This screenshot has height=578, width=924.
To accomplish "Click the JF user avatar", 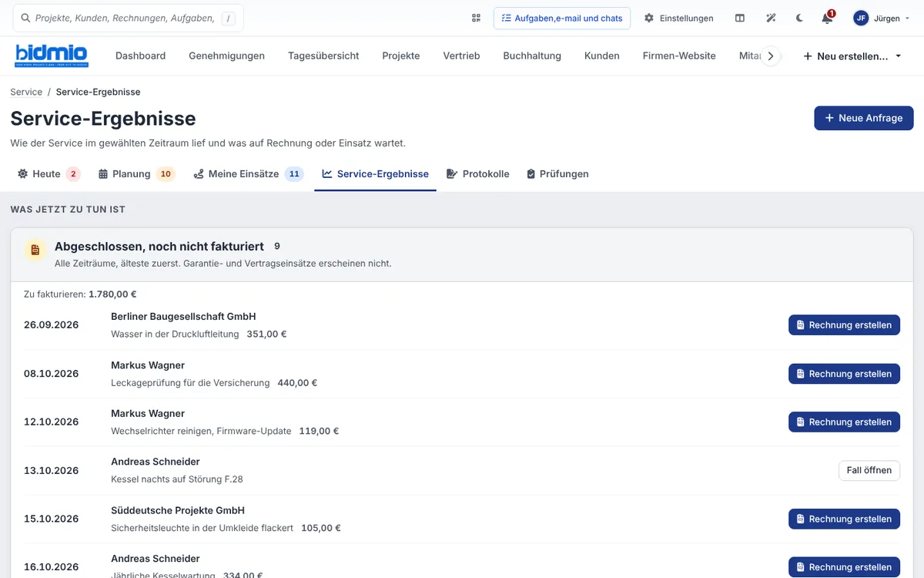I will [861, 18].
